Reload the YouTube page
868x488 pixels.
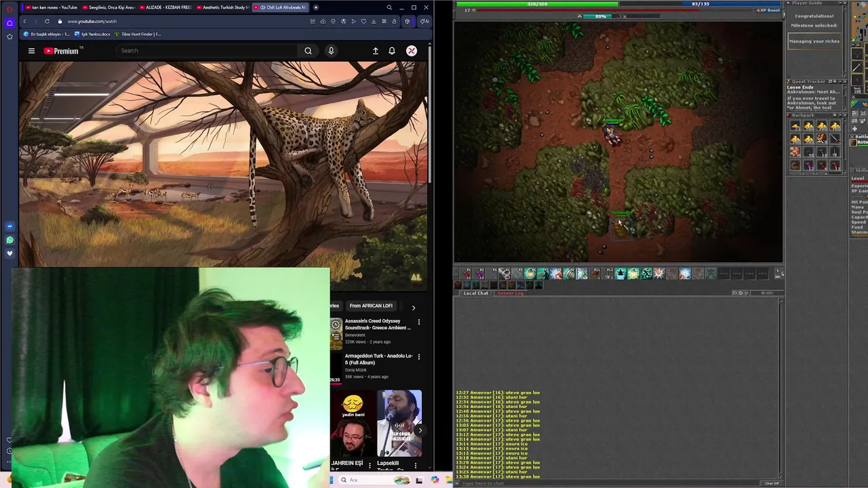point(47,21)
